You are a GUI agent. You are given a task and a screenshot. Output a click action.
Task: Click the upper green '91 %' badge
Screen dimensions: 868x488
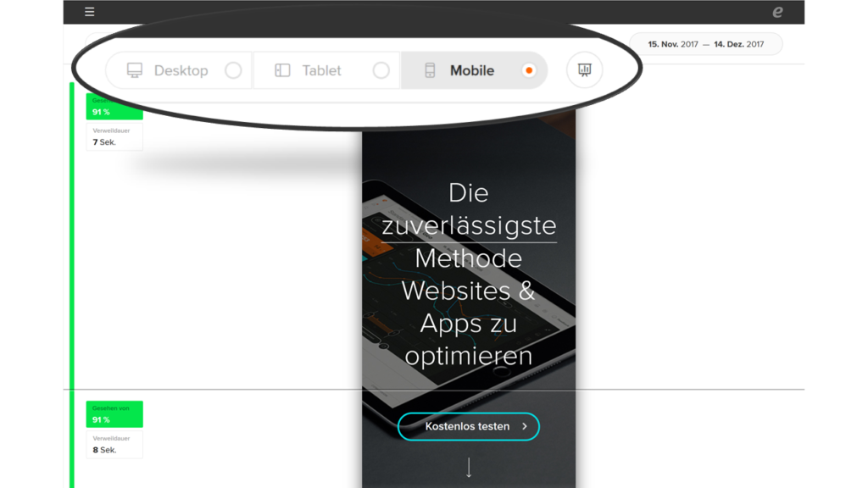[x=114, y=107]
